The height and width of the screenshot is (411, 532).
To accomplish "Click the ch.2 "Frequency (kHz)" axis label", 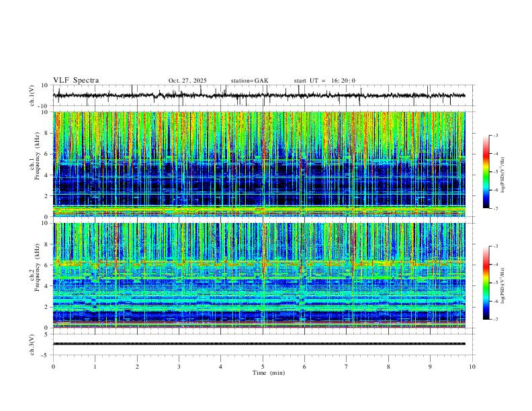I will coord(38,267).
